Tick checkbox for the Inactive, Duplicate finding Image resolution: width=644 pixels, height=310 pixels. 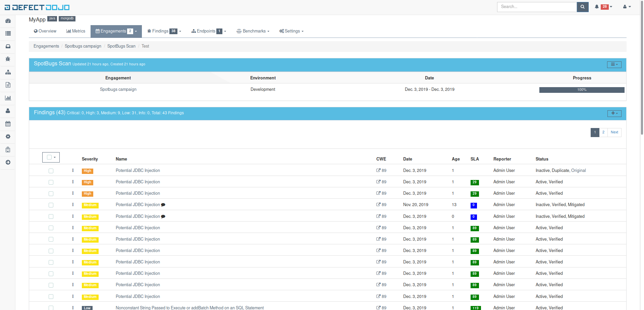click(51, 171)
